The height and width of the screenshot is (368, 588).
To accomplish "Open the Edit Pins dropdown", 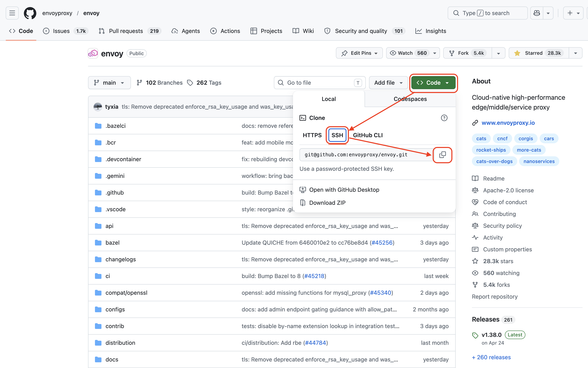I will [359, 53].
